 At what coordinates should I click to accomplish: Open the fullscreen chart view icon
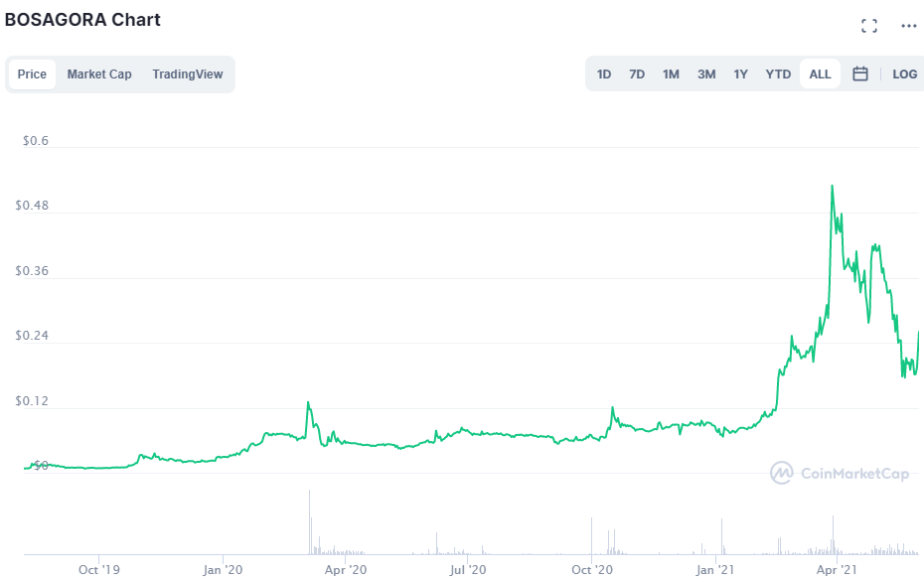(x=868, y=26)
